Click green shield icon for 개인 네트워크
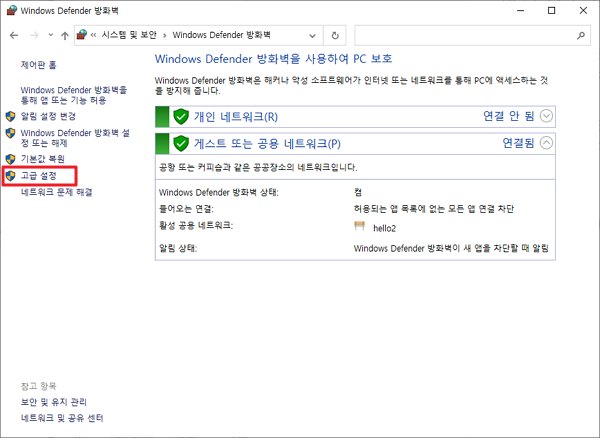 click(x=181, y=117)
